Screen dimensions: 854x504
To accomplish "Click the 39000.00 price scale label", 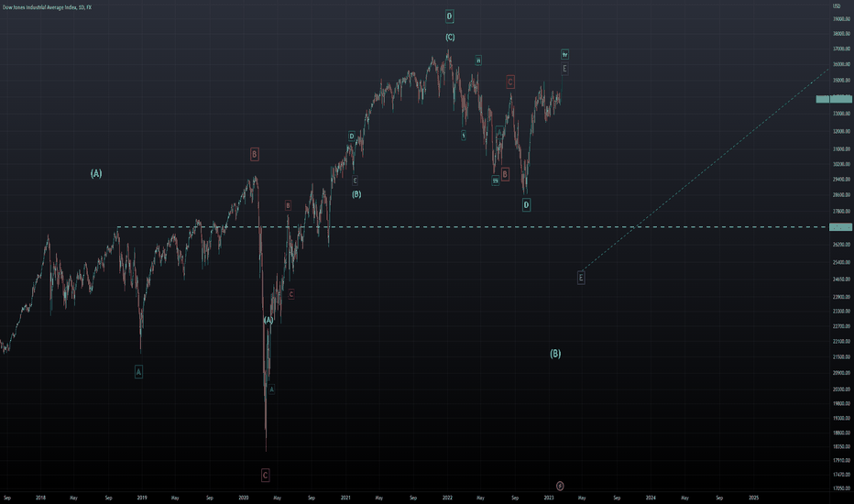I will pyautogui.click(x=841, y=19).
